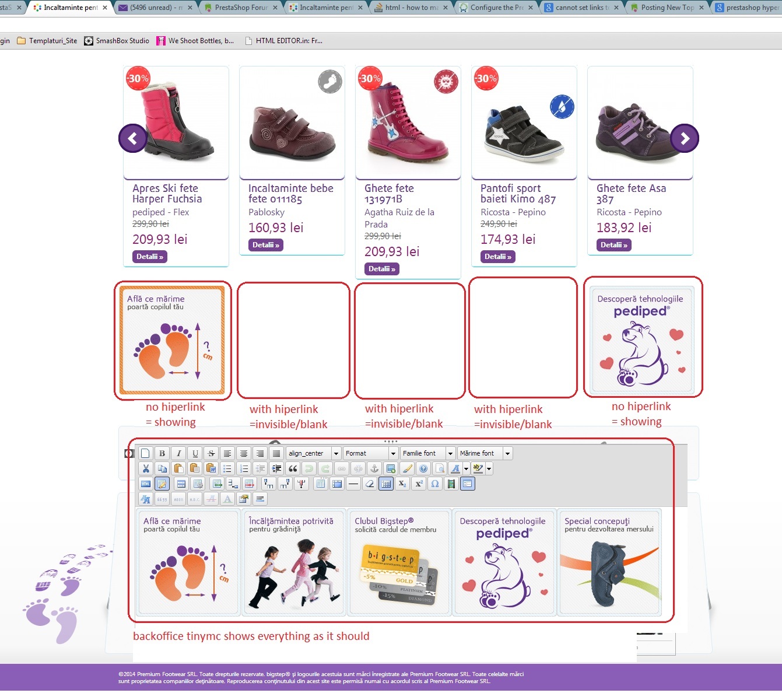Switch to the 'Configure the Pre' tab
The height and width of the screenshot is (700, 782).
pyautogui.click(x=497, y=8)
